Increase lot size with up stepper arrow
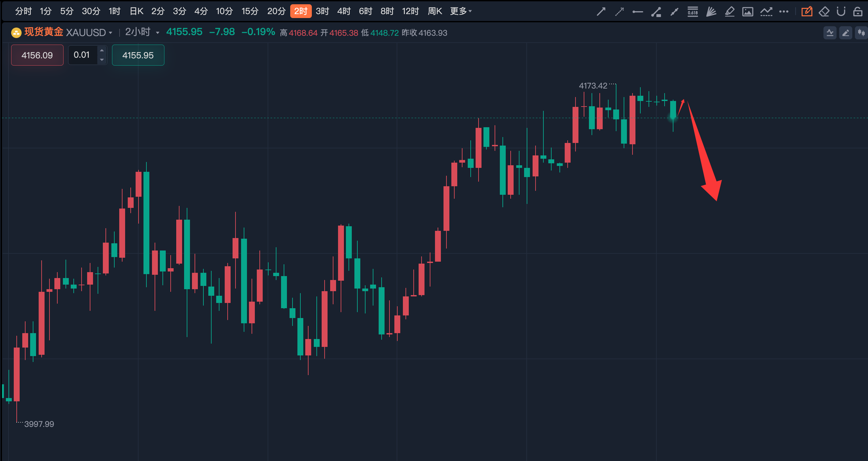This screenshot has width=868, height=461. click(x=102, y=50)
